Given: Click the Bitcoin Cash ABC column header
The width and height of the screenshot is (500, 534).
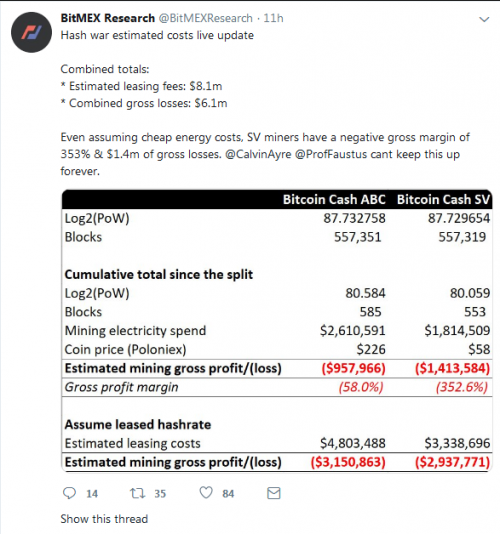Looking at the screenshot, I should 334,200.
